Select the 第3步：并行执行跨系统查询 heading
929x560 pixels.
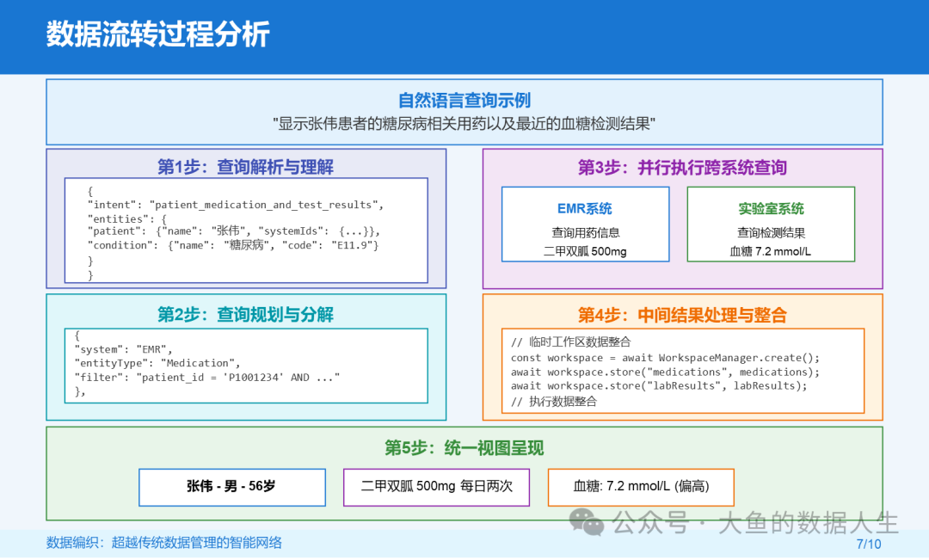pyautogui.click(x=682, y=168)
